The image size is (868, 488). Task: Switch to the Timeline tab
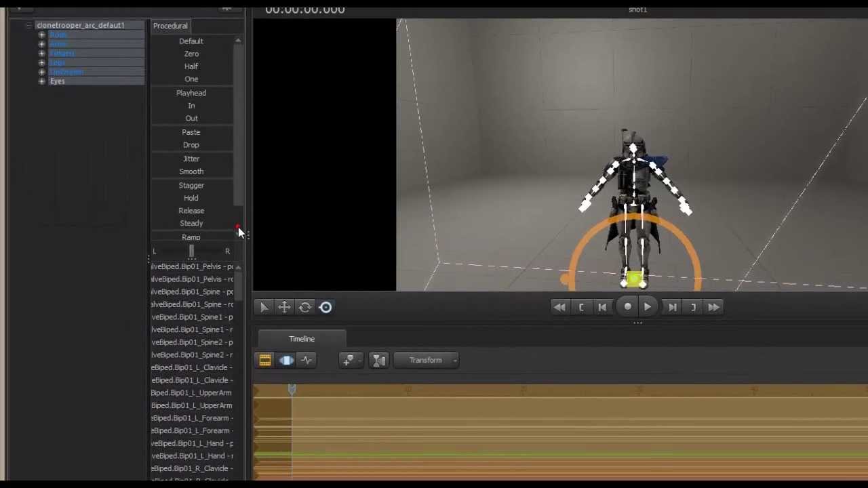(302, 339)
